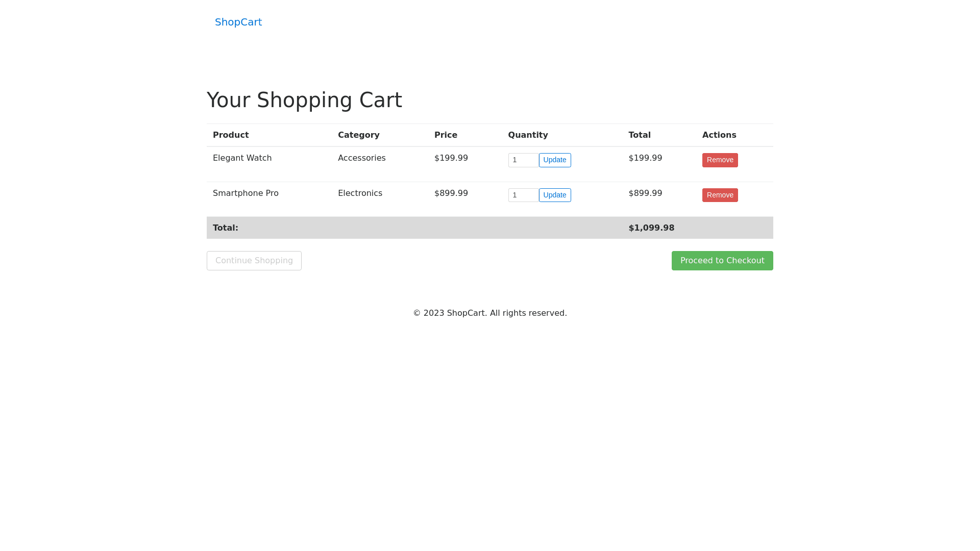Click the Category column header
The height and width of the screenshot is (551, 980).
358,135
